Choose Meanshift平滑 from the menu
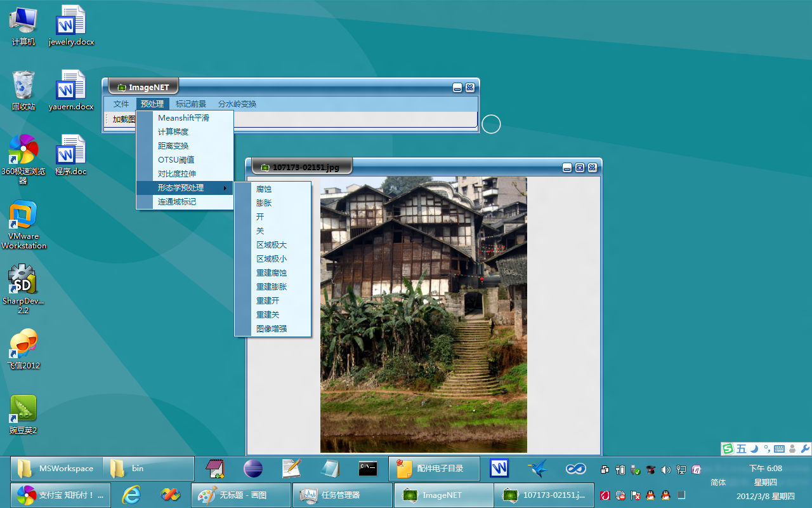812x508 pixels. coord(185,118)
